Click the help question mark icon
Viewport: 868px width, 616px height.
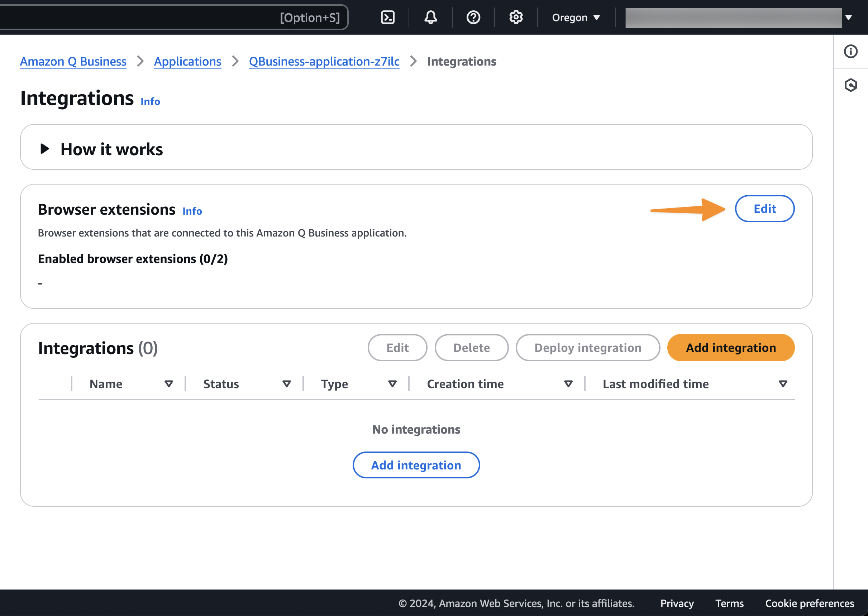[473, 18]
